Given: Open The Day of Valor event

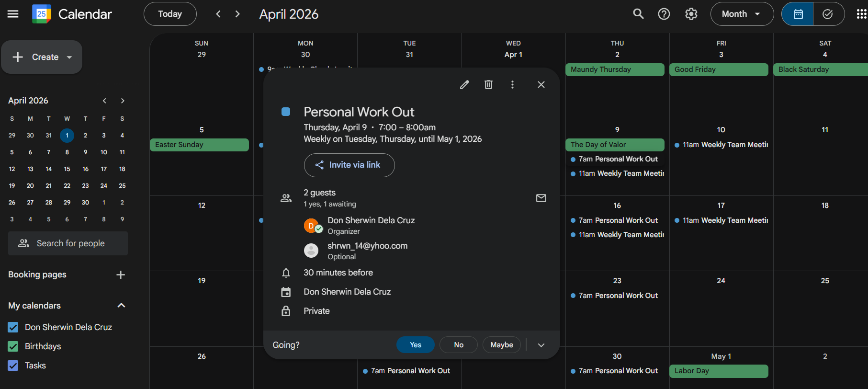Looking at the screenshot, I should click(615, 145).
